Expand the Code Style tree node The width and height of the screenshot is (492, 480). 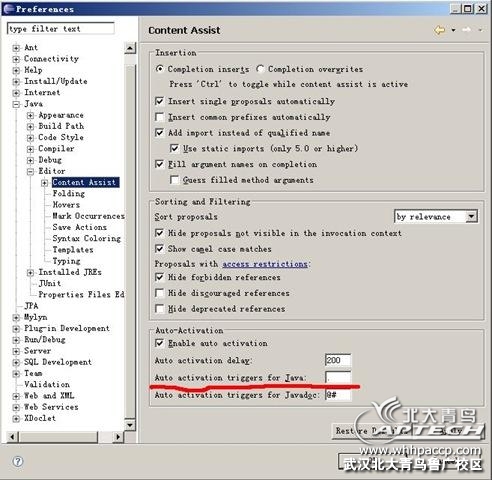coord(30,138)
